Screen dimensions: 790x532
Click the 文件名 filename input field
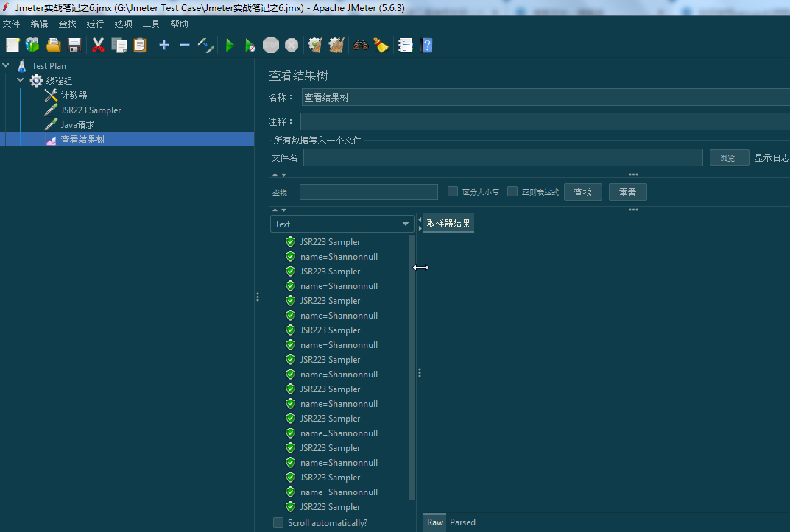click(503, 157)
